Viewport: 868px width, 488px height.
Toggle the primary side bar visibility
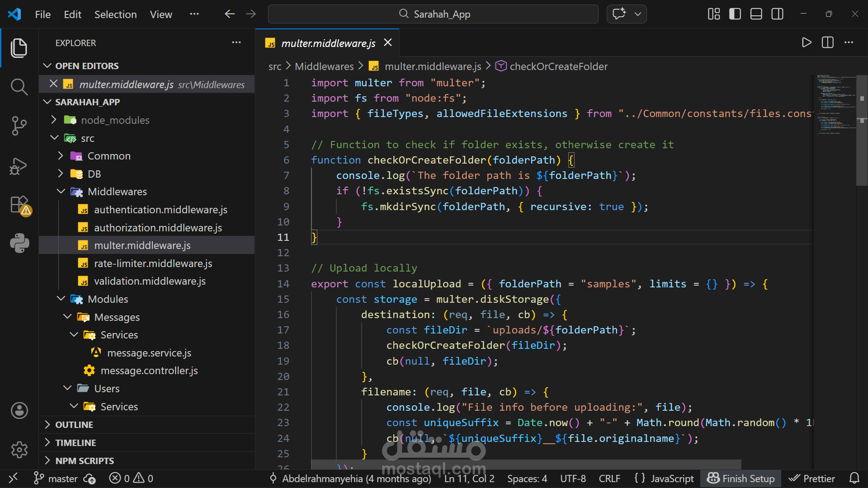(735, 14)
